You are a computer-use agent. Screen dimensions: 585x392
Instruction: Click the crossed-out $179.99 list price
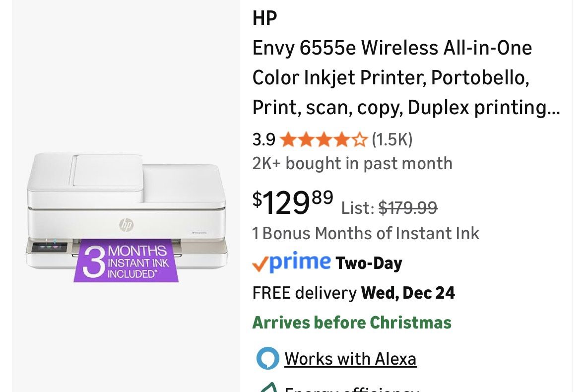click(x=408, y=208)
